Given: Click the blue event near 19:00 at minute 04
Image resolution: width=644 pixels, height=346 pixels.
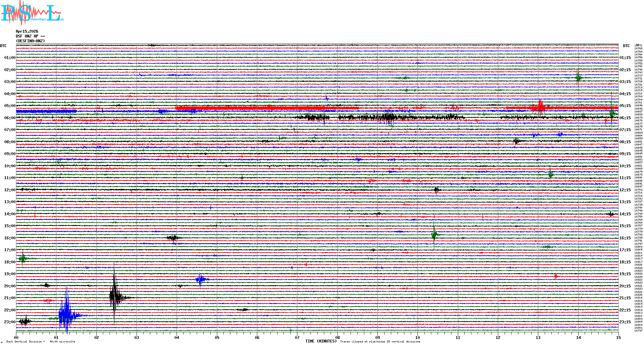Looking at the screenshot, I should 201,280.
